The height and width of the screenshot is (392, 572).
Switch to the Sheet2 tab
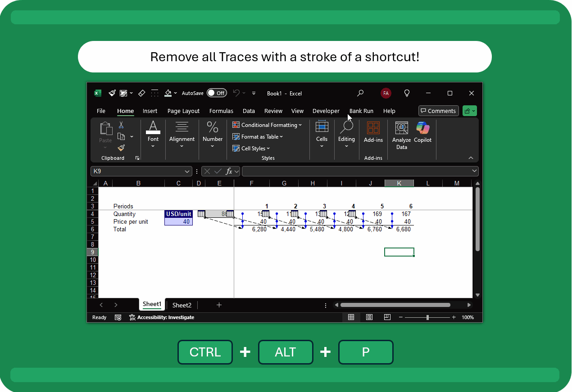[x=182, y=305]
